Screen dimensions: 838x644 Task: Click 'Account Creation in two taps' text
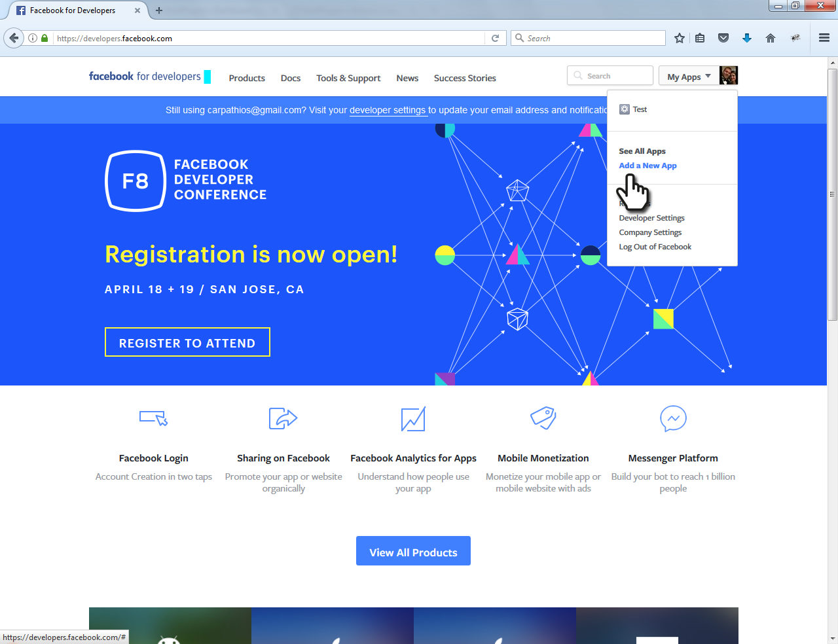[154, 476]
